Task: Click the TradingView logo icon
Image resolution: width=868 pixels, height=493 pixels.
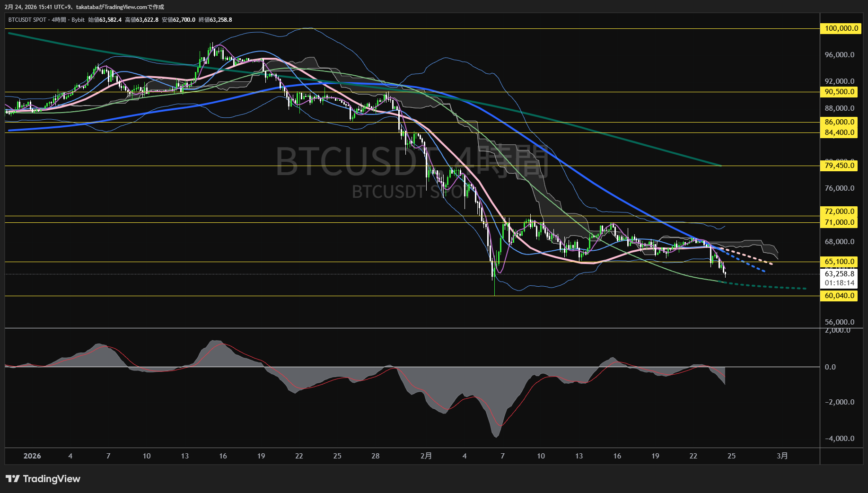Action: click(x=13, y=479)
